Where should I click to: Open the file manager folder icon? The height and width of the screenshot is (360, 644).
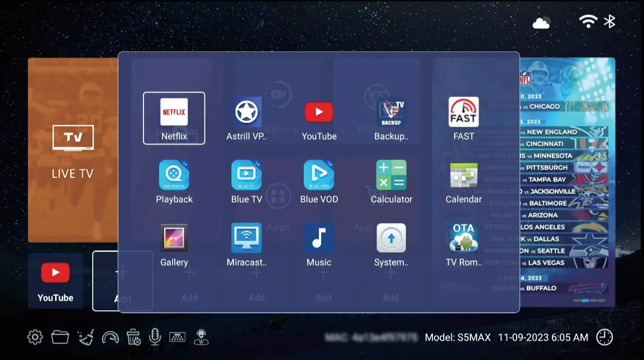pos(60,338)
